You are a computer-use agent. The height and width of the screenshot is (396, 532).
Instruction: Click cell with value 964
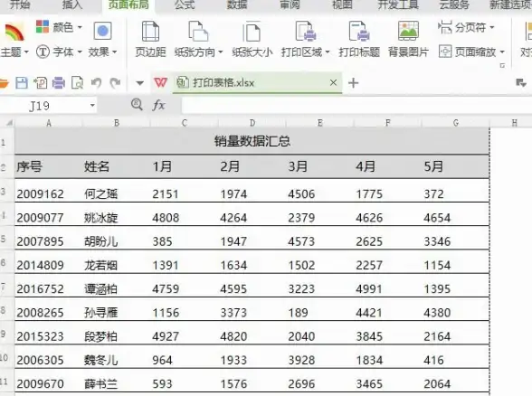point(185,357)
